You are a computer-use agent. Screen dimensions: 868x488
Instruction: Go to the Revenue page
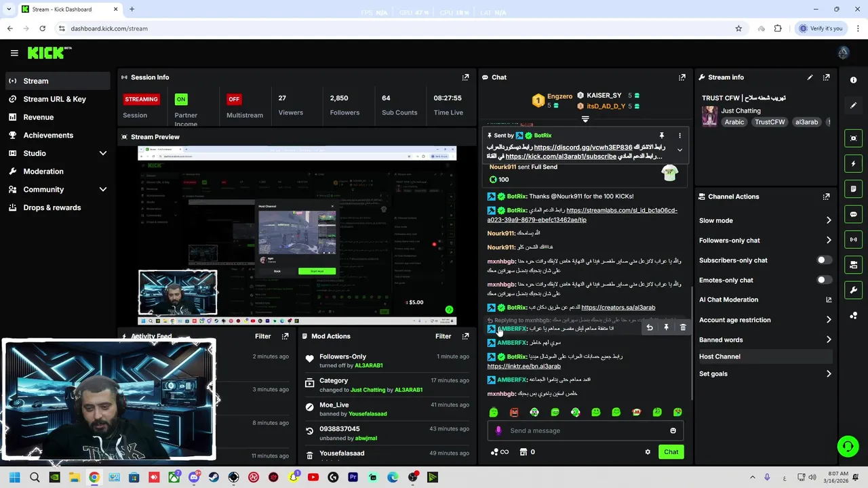(x=58, y=117)
